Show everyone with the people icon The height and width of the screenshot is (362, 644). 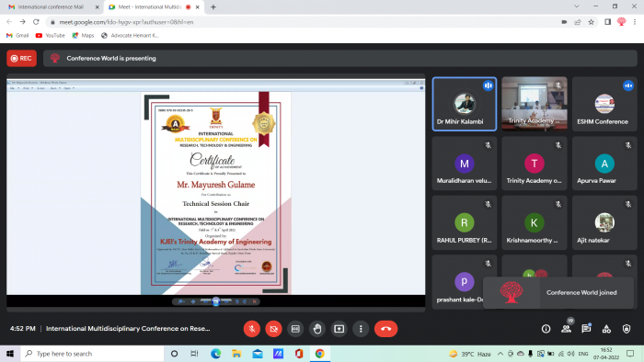point(566,329)
